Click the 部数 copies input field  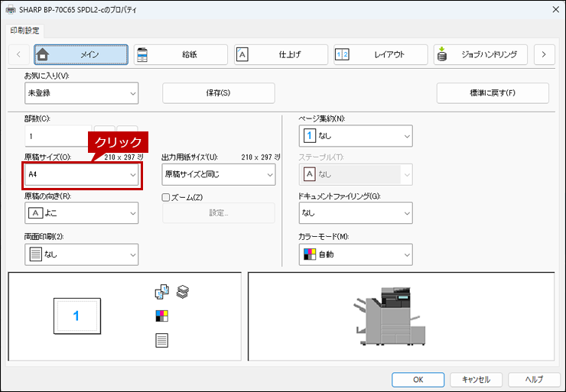[57, 135]
